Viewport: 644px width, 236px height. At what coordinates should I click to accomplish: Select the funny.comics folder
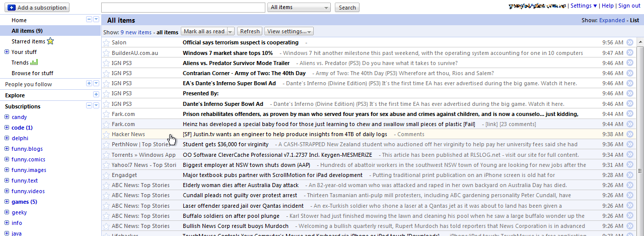tap(29, 159)
